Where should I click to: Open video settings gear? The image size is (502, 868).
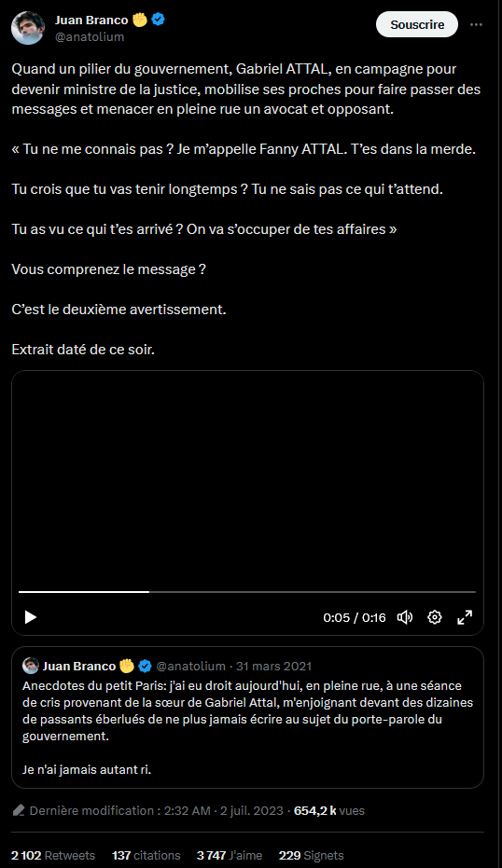tap(435, 617)
